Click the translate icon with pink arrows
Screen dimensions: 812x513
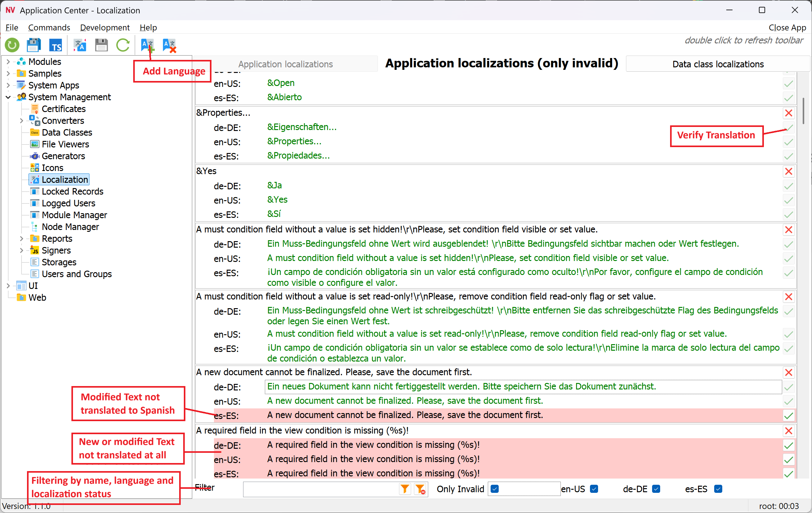[80, 45]
